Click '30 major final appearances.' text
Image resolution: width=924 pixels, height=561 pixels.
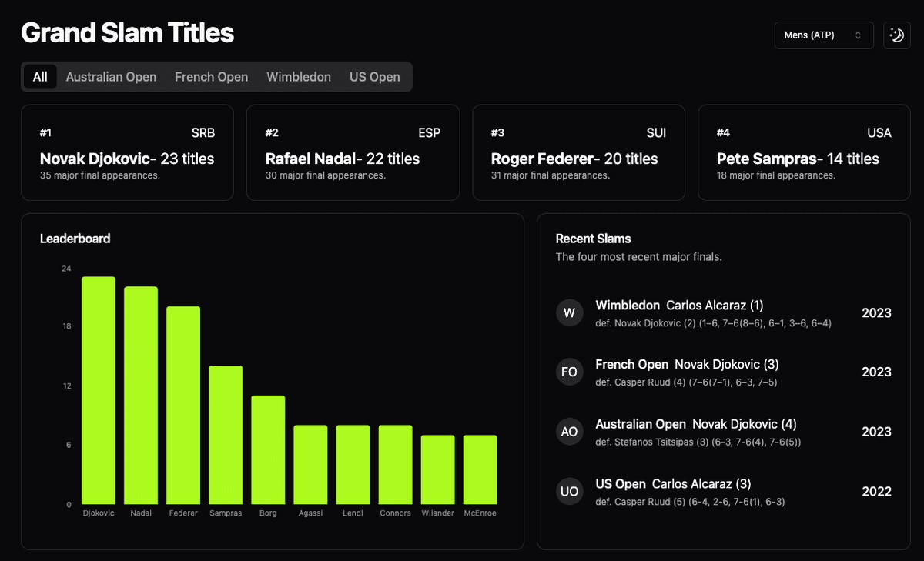[326, 175]
